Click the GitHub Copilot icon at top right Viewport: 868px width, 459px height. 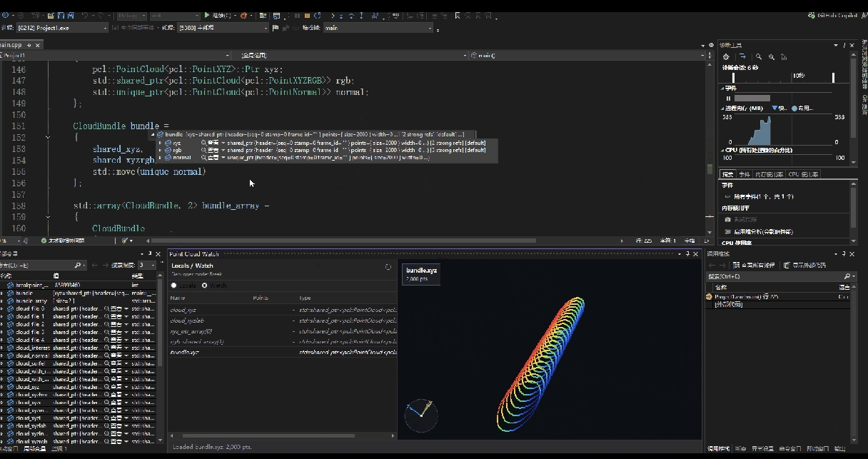tap(812, 15)
